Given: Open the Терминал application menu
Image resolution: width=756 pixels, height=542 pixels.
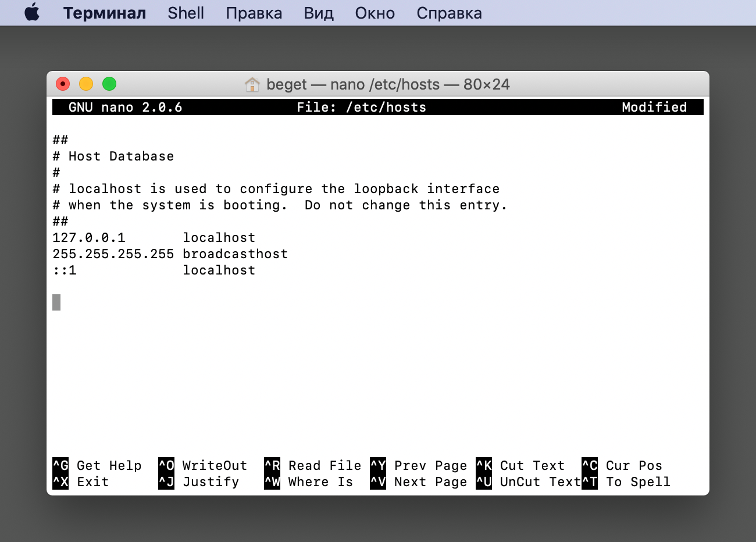Looking at the screenshot, I should click(x=105, y=13).
